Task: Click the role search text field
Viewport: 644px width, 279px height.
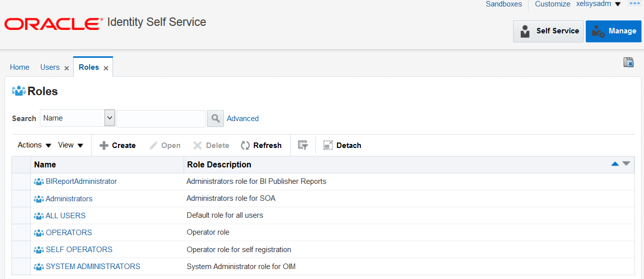Action: (x=161, y=119)
